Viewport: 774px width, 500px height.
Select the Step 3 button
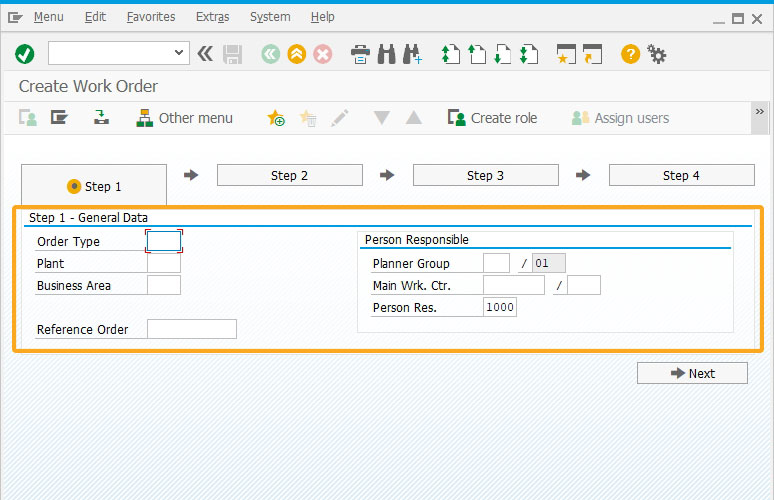486,175
